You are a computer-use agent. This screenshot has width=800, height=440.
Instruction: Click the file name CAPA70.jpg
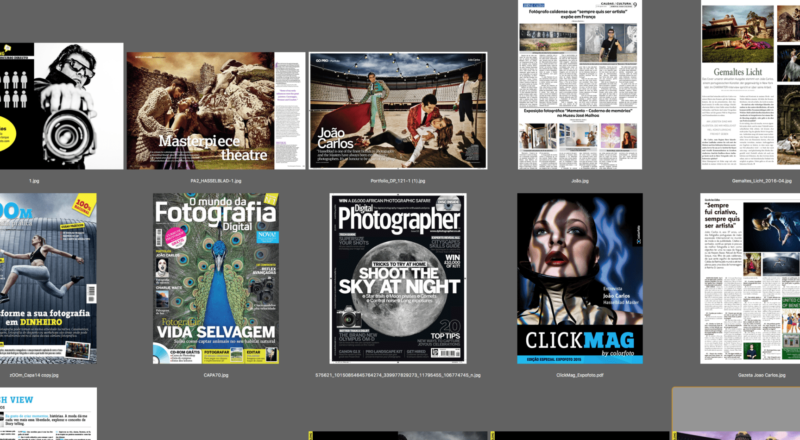tap(216, 375)
